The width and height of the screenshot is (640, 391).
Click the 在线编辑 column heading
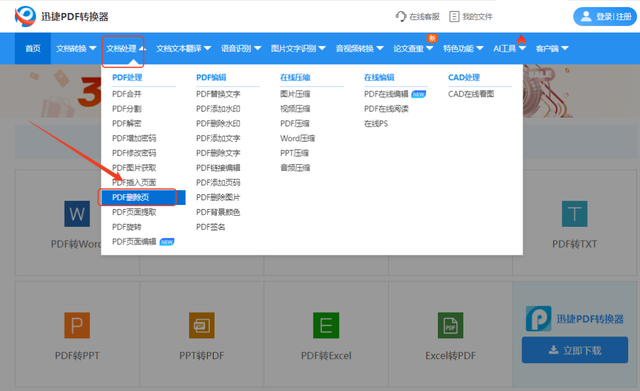coord(379,77)
